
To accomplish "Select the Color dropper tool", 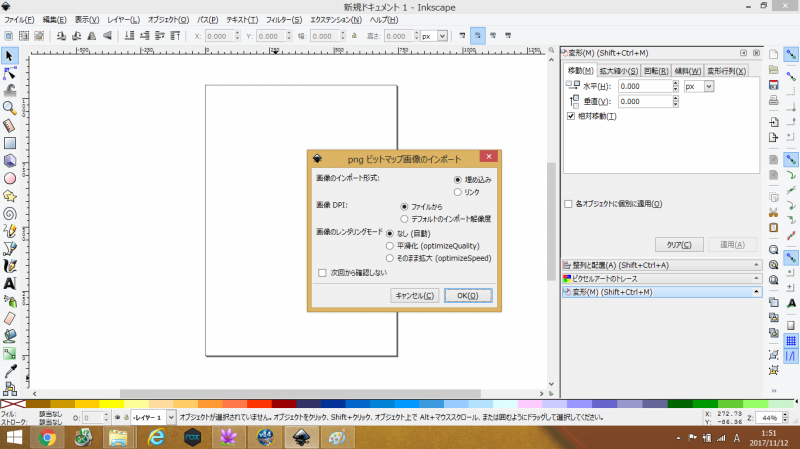I will (x=9, y=371).
